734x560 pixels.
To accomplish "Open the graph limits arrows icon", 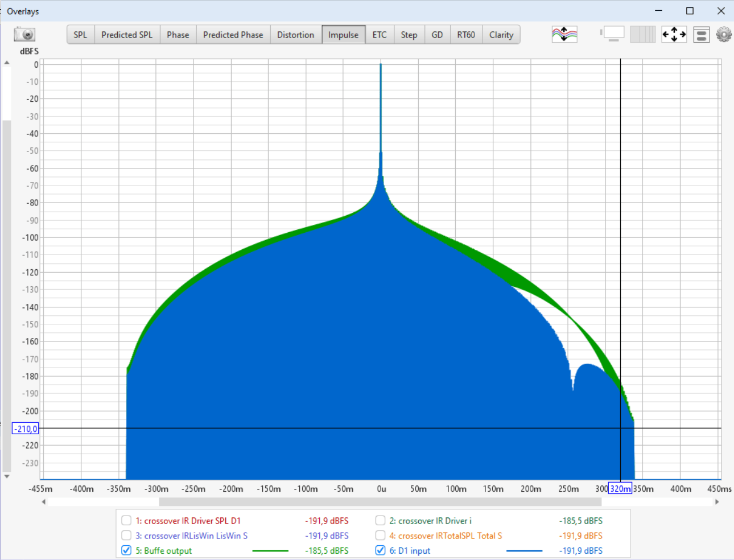I will tap(674, 34).
